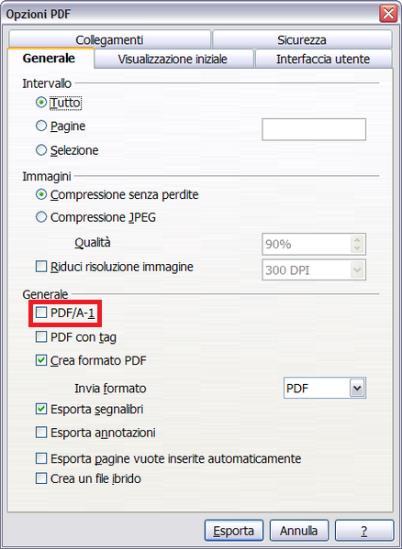Go to Visualizzazione iniziale tab
Image resolution: width=402 pixels, height=549 pixels.
pyautogui.click(x=173, y=59)
